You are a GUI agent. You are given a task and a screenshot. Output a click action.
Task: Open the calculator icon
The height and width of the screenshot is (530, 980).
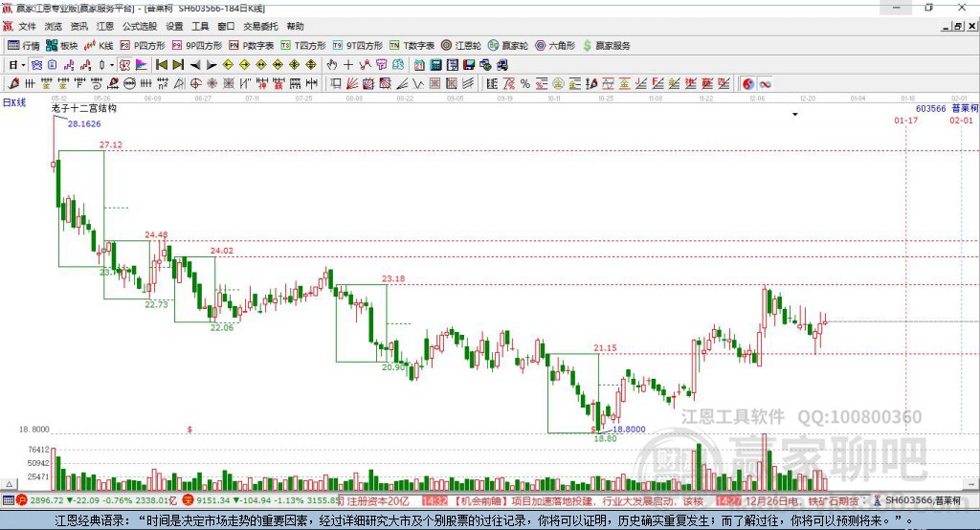click(x=435, y=65)
